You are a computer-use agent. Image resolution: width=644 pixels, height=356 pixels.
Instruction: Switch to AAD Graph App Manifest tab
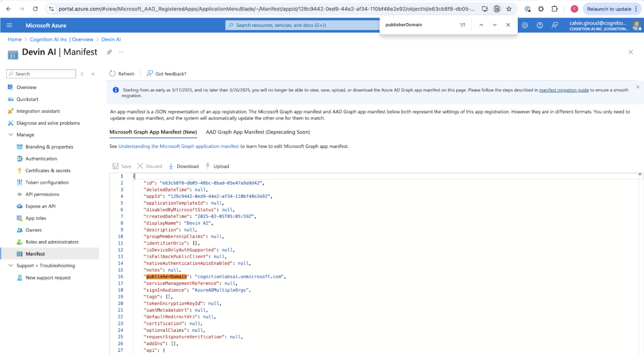[x=258, y=132]
